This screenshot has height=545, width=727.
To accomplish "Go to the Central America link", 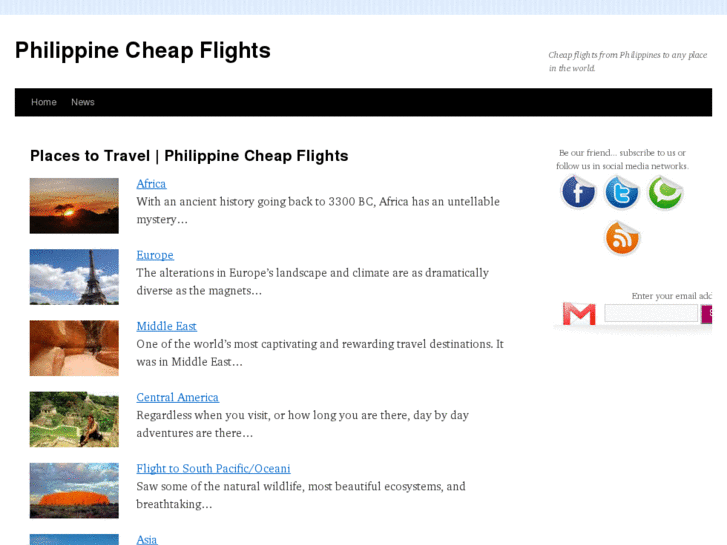I will (x=177, y=397).
